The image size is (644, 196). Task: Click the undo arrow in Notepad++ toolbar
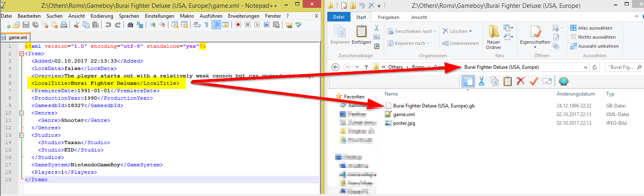click(x=108, y=25)
